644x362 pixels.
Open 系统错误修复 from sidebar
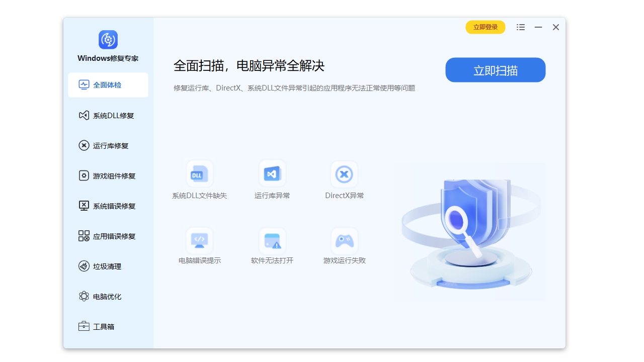click(x=108, y=206)
